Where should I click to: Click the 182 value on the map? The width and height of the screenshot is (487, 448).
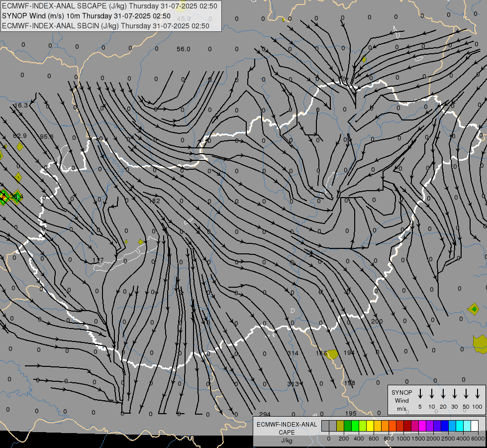155,201
